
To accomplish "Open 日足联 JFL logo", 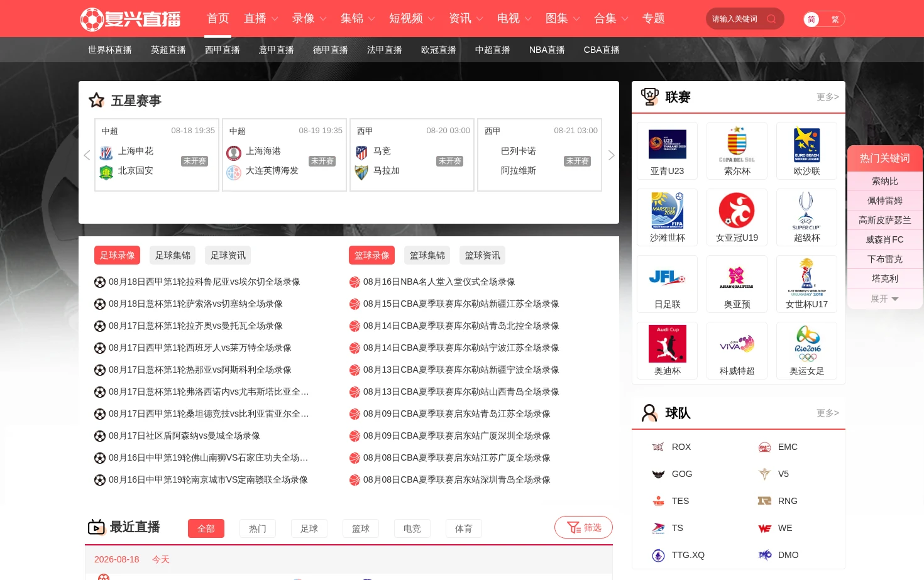I will 667,277.
